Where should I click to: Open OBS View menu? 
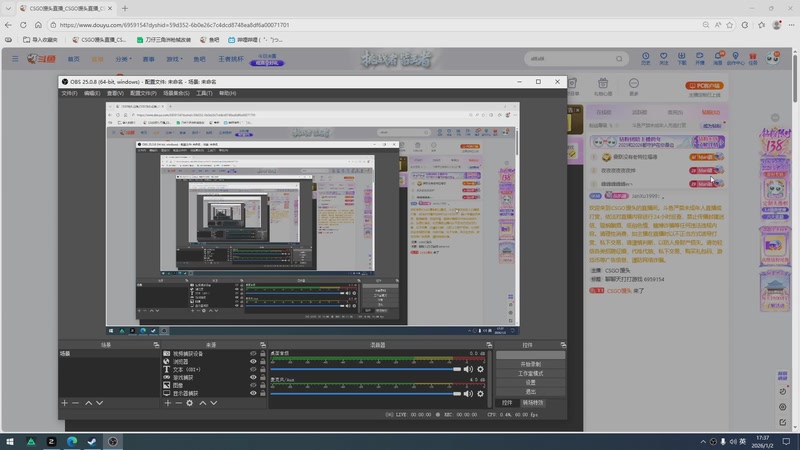115,93
